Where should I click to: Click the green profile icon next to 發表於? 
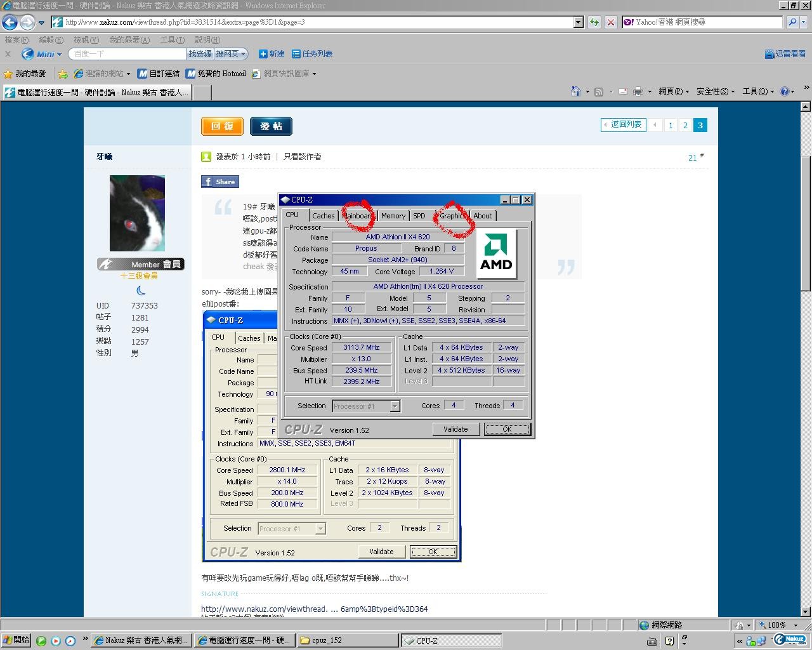206,156
